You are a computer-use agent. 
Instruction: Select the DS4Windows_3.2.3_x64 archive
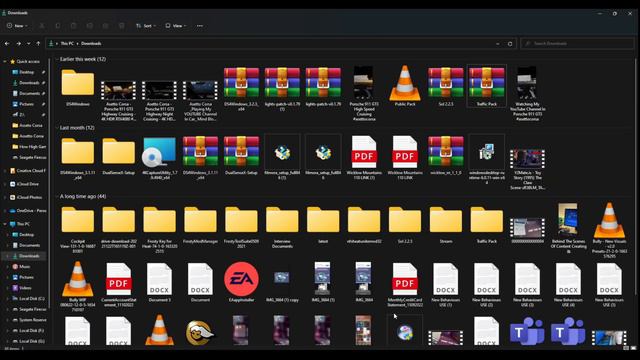point(241,89)
